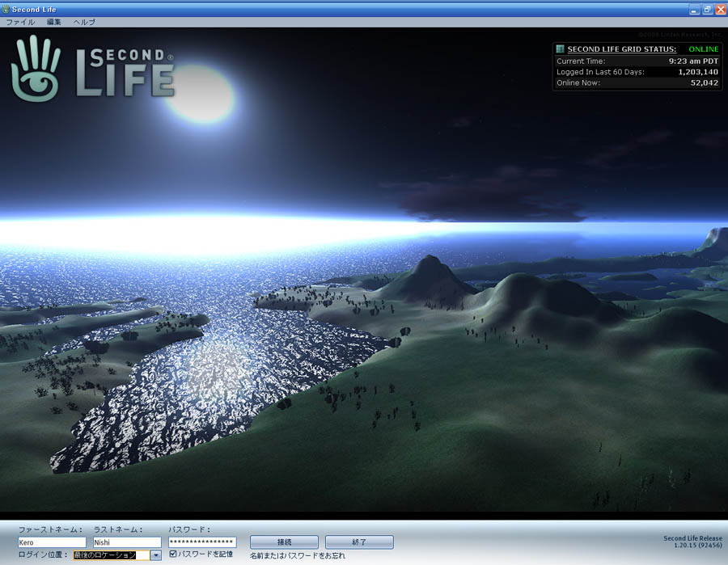Image resolution: width=728 pixels, height=565 pixels.
Task: Click the Online Now label
Action: pos(578,83)
